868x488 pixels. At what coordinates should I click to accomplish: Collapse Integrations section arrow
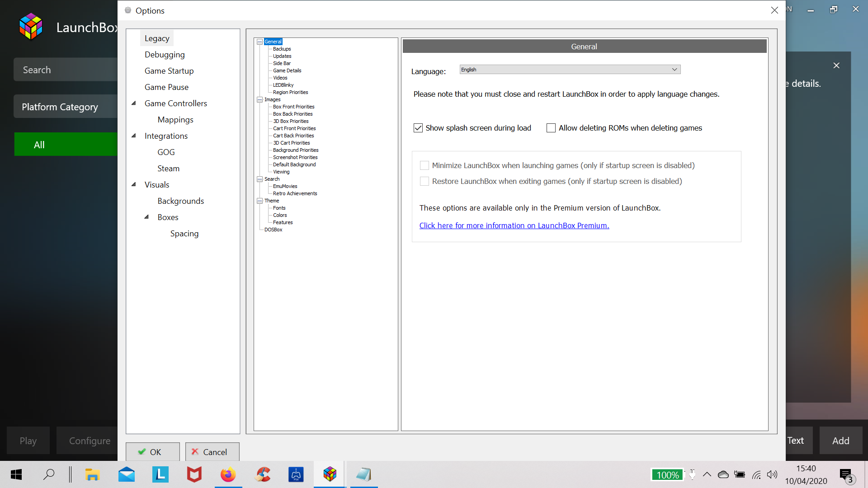[134, 136]
